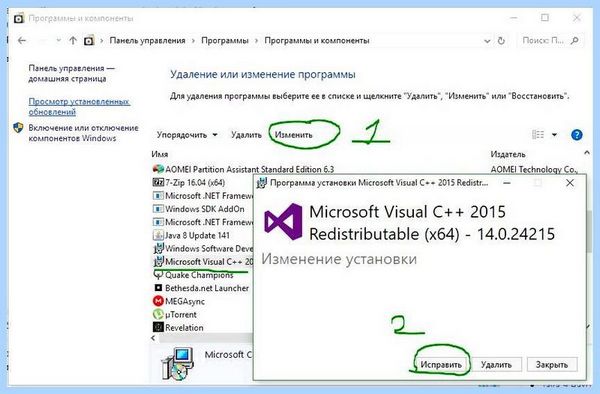Click the Quake Champions icon

point(158,275)
